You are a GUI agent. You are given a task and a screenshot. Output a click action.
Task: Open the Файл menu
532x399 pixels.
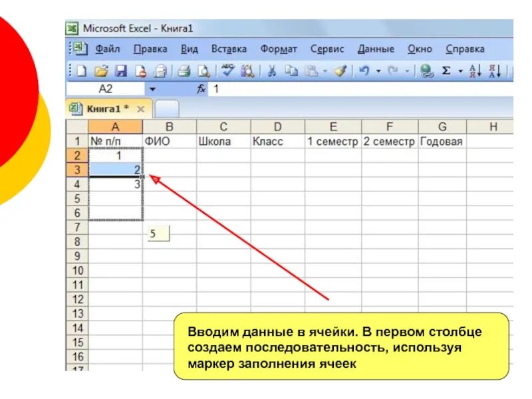coord(107,49)
